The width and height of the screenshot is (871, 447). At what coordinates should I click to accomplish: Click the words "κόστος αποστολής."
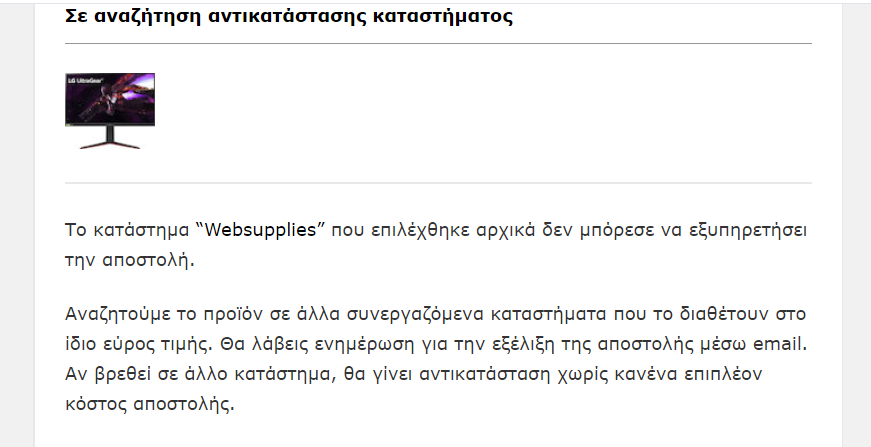(150, 405)
